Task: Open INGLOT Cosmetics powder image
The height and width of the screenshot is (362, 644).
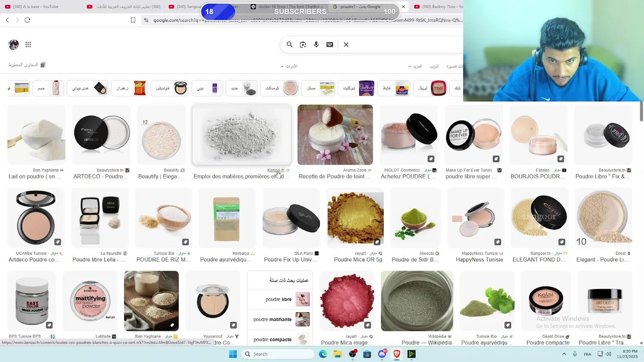Action: tap(409, 135)
